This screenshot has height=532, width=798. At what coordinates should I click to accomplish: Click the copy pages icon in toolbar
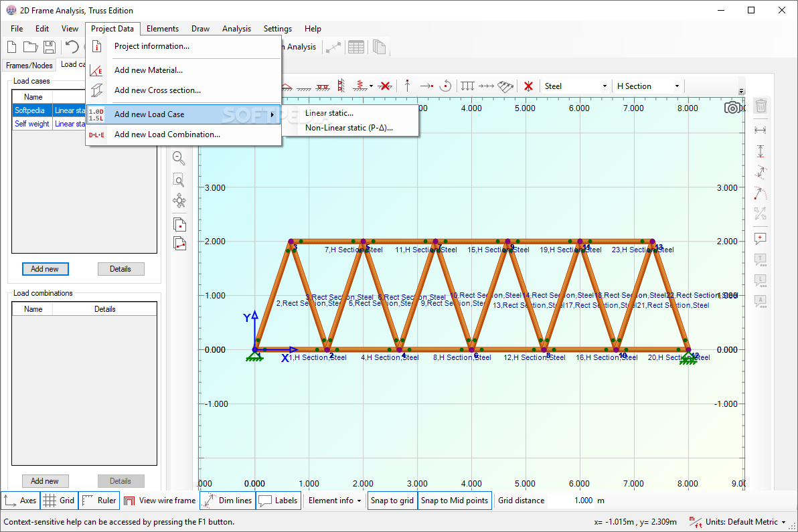379,48
